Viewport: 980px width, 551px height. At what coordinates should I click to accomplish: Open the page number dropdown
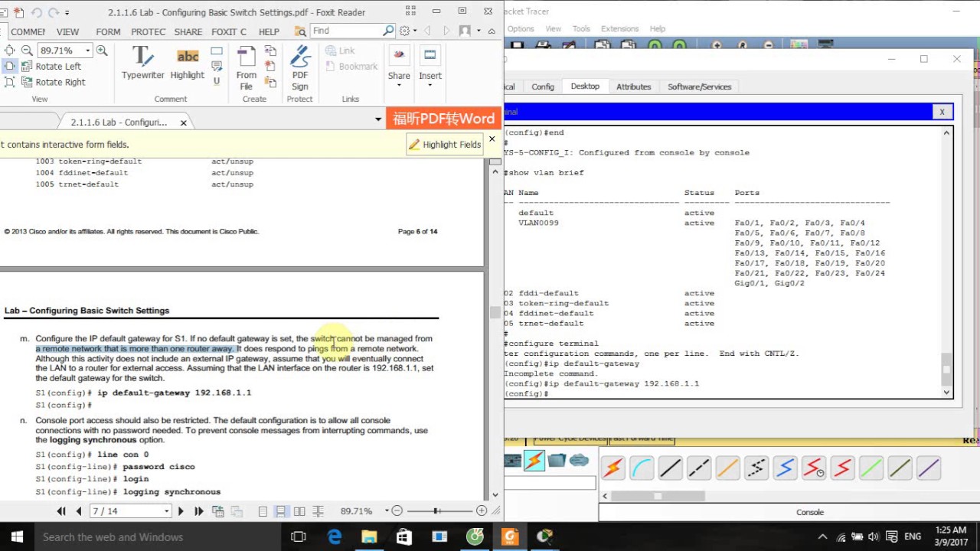[167, 511]
